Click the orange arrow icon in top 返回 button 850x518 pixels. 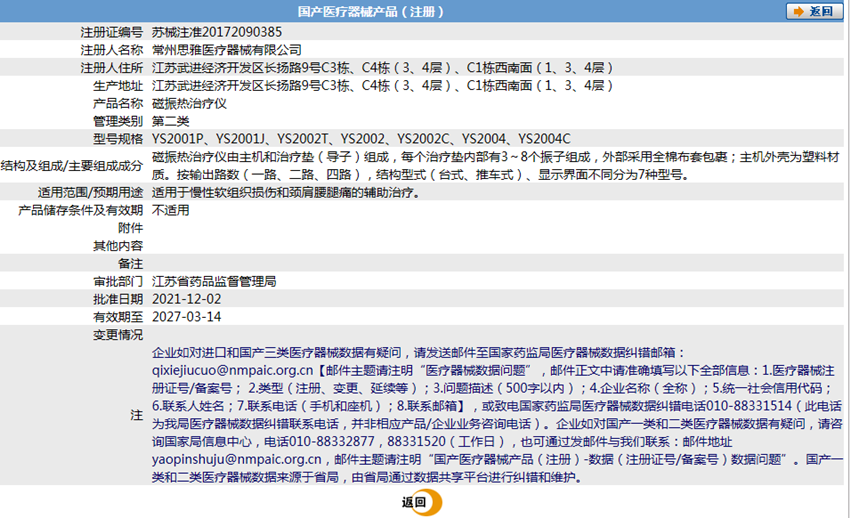(x=799, y=11)
